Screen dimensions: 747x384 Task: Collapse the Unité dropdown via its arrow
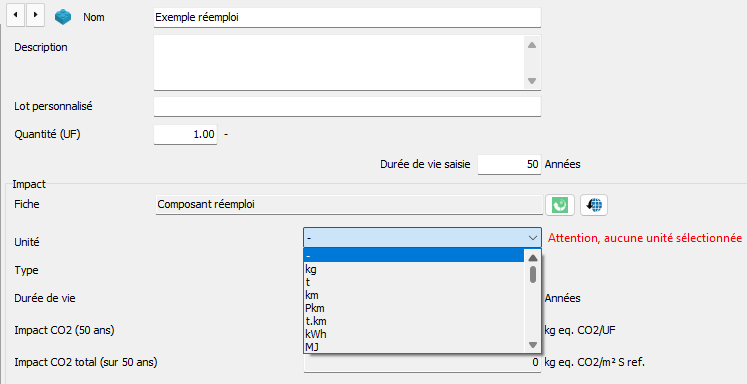click(x=533, y=237)
